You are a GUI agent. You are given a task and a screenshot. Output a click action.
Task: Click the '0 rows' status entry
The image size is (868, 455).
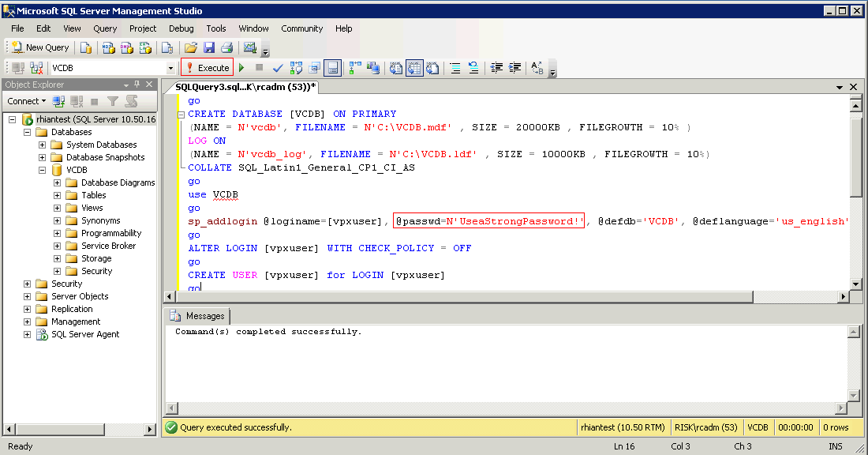click(x=836, y=427)
